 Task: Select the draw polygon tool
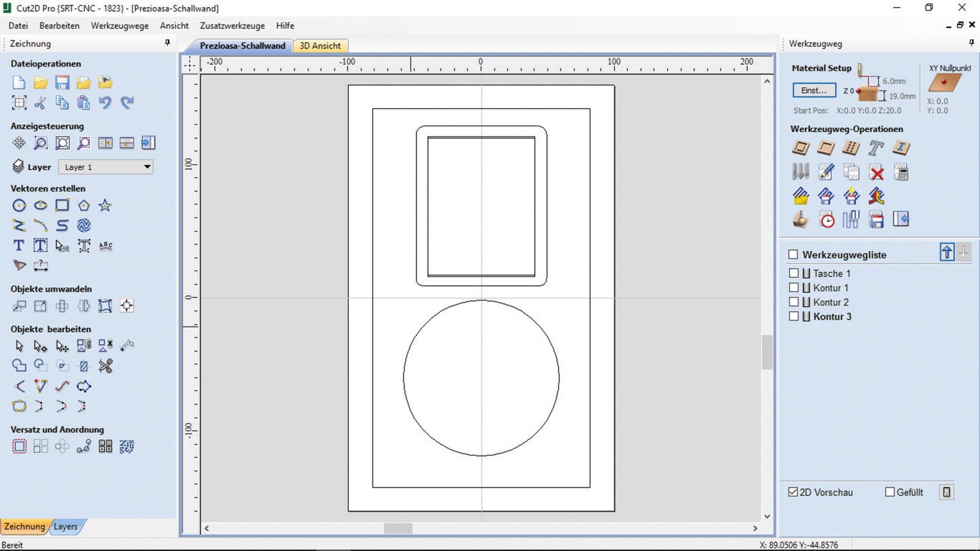click(84, 206)
